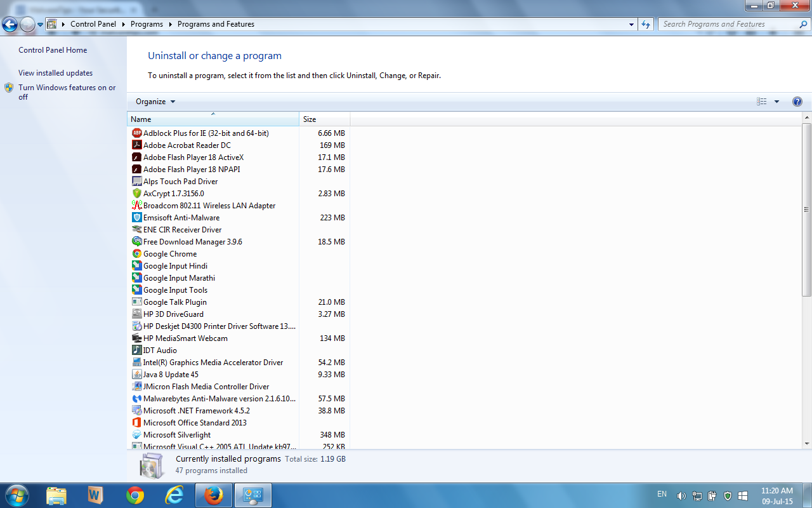
Task: Click the Adblock Plus for IE icon
Action: click(136, 133)
